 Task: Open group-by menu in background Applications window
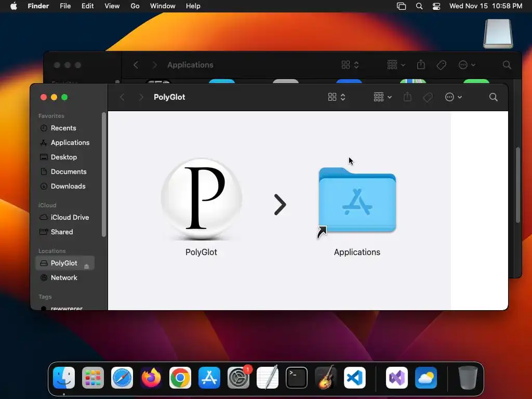(x=396, y=65)
